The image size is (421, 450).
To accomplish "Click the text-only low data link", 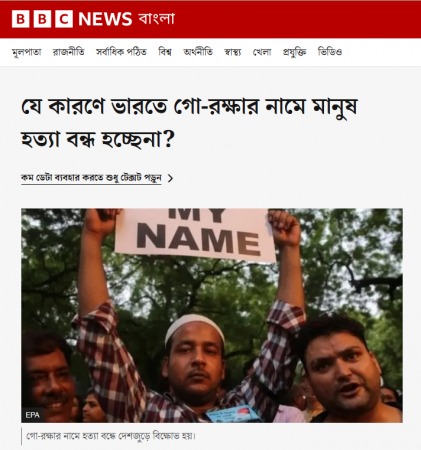I will 91,178.
